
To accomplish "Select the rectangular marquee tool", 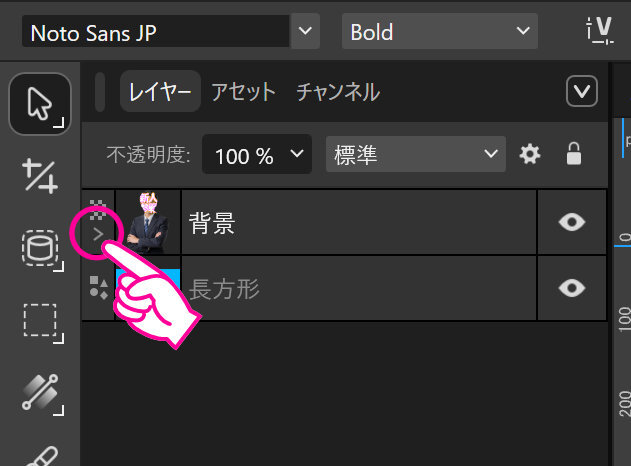I will (39, 321).
